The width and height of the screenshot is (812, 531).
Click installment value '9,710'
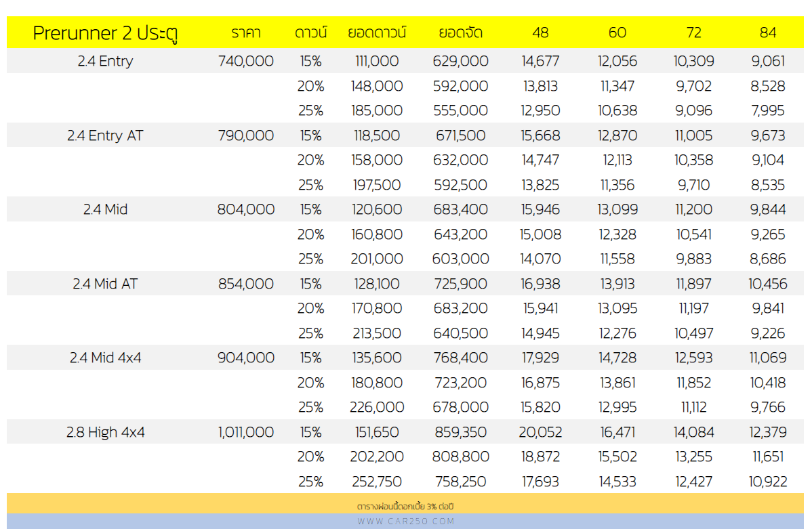694,185
